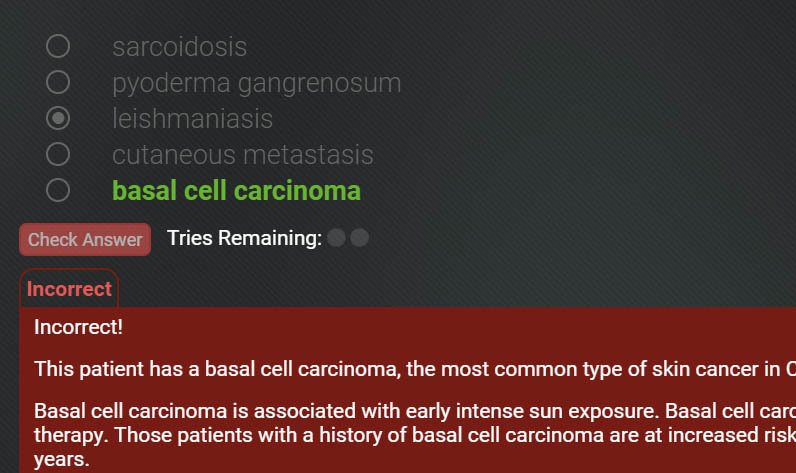Click the first Tries Remaining dot

tap(336, 238)
